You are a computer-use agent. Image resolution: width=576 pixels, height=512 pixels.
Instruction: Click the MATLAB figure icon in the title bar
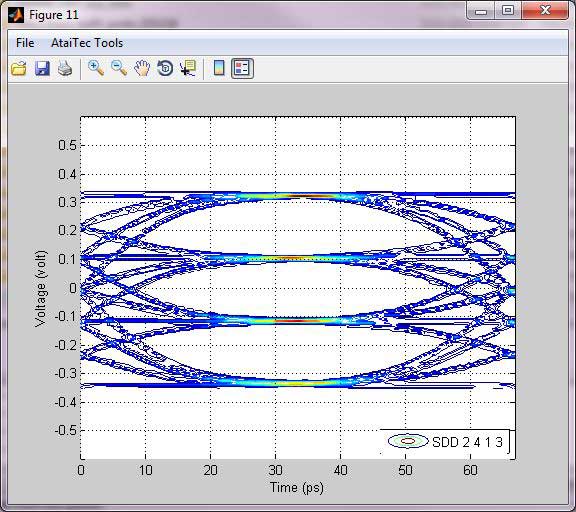(16, 15)
